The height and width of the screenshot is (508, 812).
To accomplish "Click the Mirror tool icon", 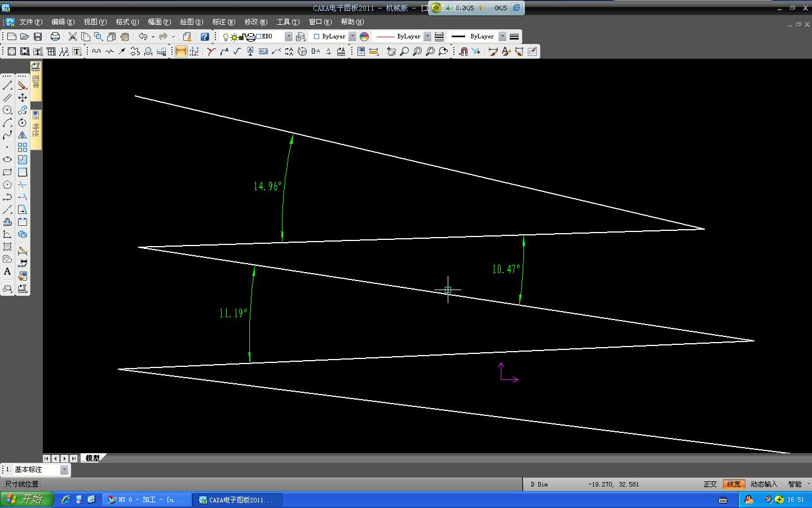I will click(x=23, y=135).
